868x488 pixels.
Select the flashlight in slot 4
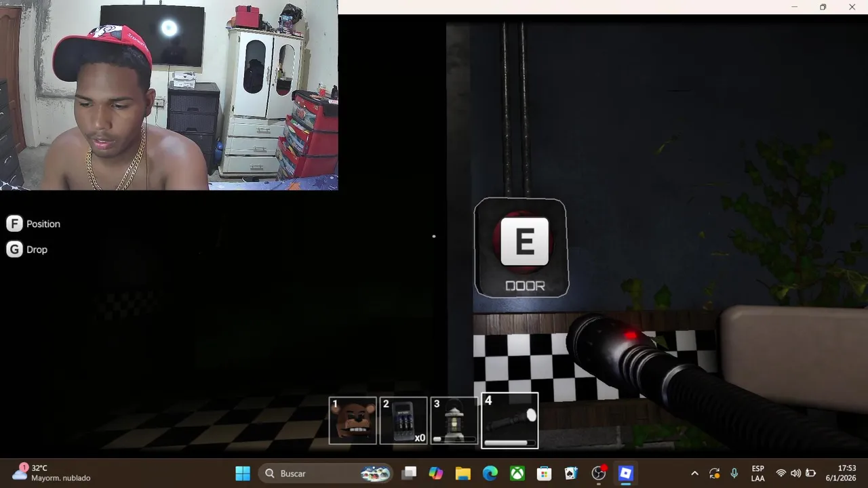(x=510, y=421)
